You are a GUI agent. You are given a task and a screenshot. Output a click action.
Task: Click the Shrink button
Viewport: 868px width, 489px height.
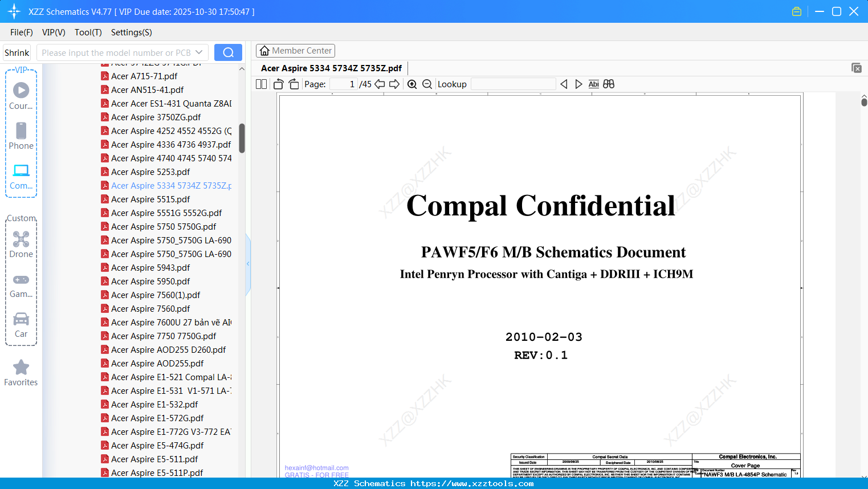pos(17,52)
